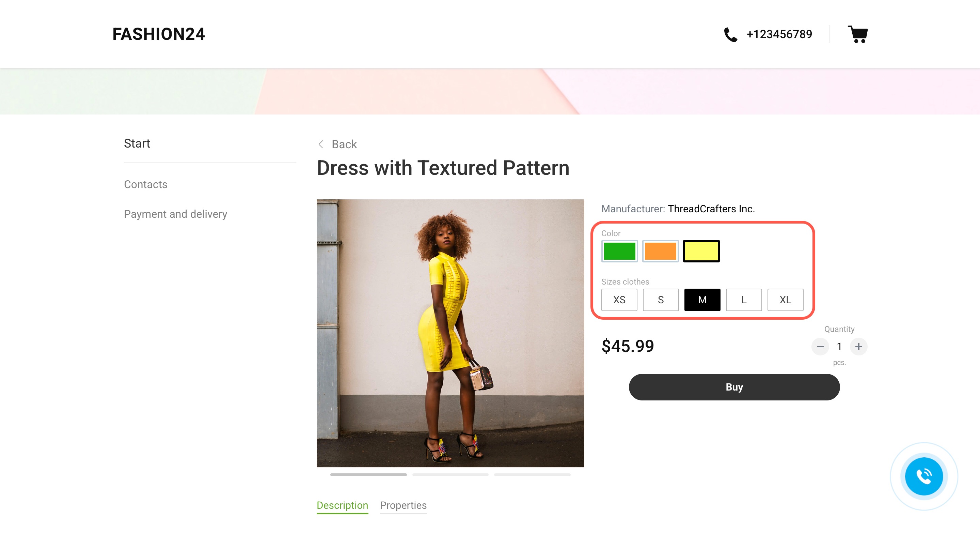Select the orange color swatch
The image size is (980, 533).
(x=660, y=251)
